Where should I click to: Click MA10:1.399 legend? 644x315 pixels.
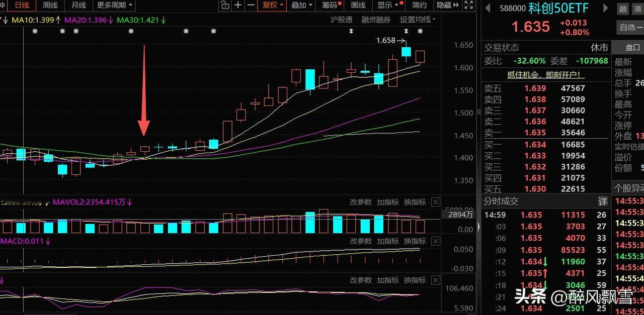pos(36,20)
